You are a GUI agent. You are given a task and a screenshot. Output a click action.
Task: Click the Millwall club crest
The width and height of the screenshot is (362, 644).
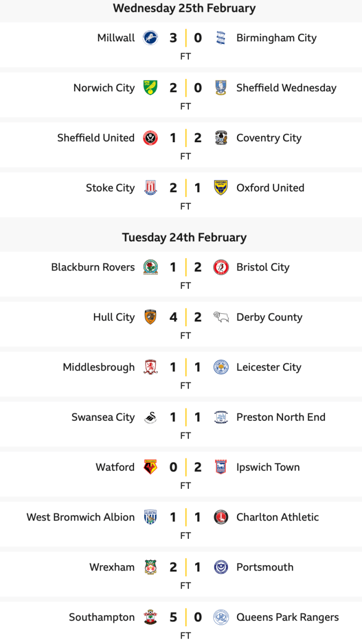[150, 38]
